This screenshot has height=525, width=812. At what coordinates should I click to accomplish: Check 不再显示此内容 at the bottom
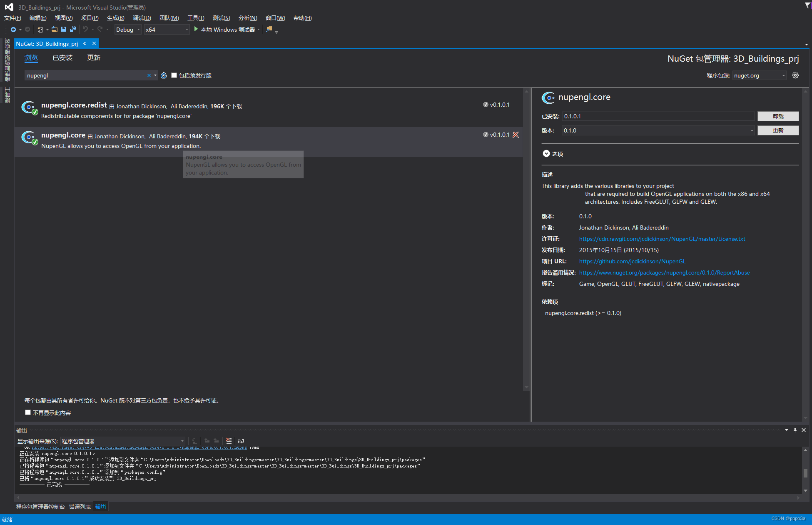[27, 412]
